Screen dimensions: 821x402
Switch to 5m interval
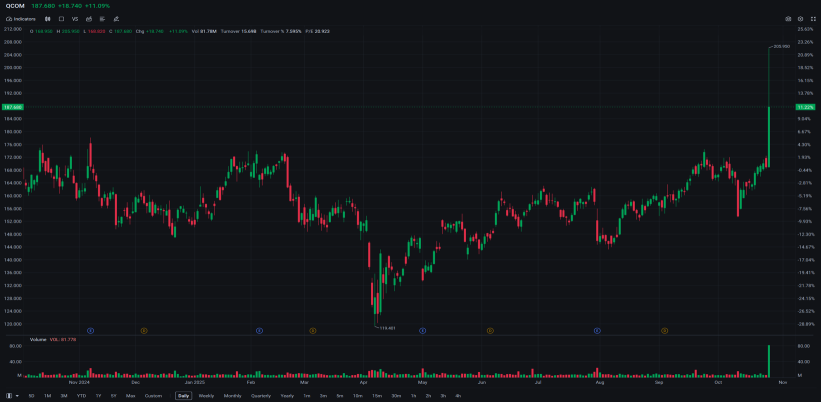click(340, 396)
